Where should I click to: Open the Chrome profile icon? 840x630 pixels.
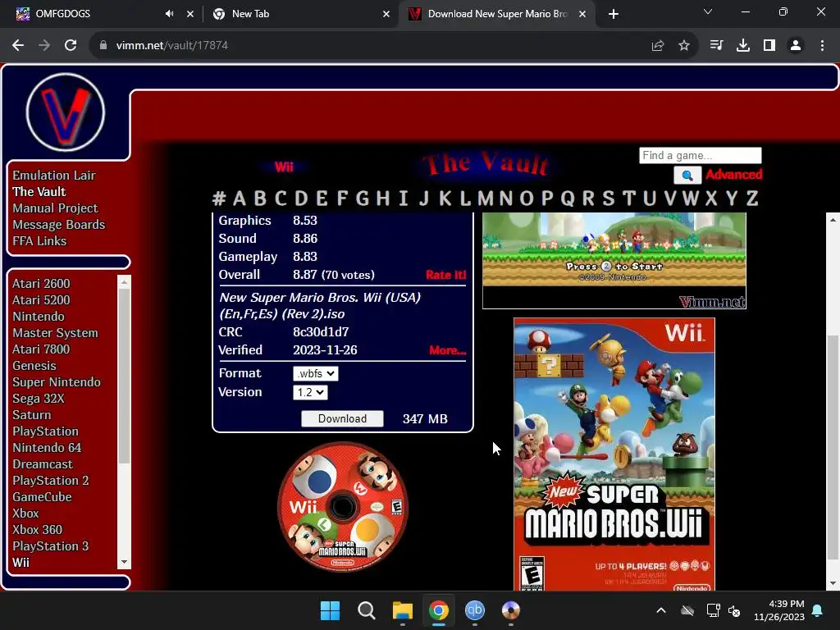796,46
